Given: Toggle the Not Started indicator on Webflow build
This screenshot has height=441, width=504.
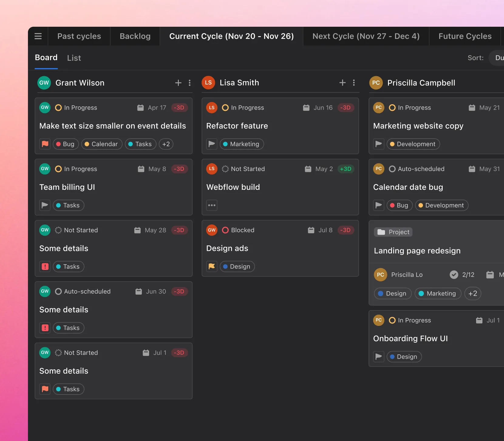Looking at the screenshot, I should coord(225,169).
